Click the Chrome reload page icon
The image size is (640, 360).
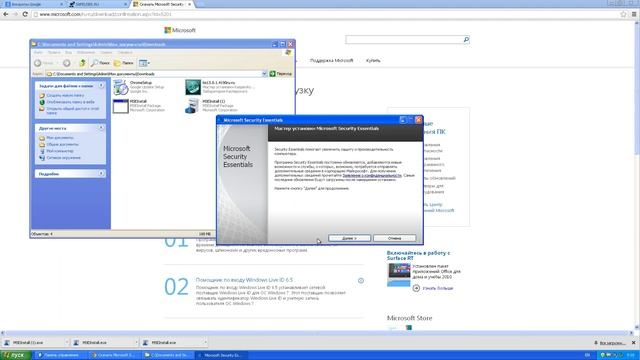pos(25,14)
